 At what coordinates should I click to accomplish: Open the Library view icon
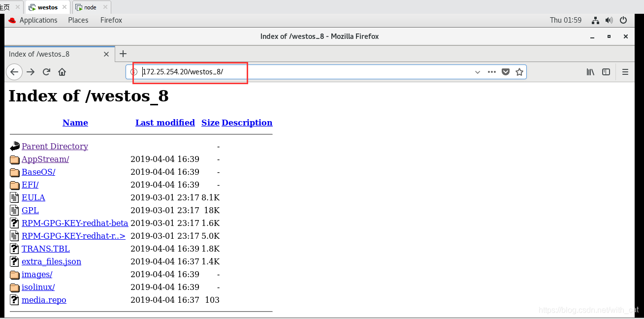pos(590,72)
